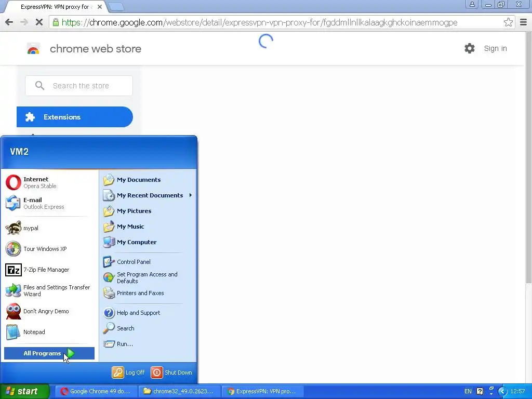Open Set Program Access and Defaults
532x399 pixels.
tap(148, 277)
